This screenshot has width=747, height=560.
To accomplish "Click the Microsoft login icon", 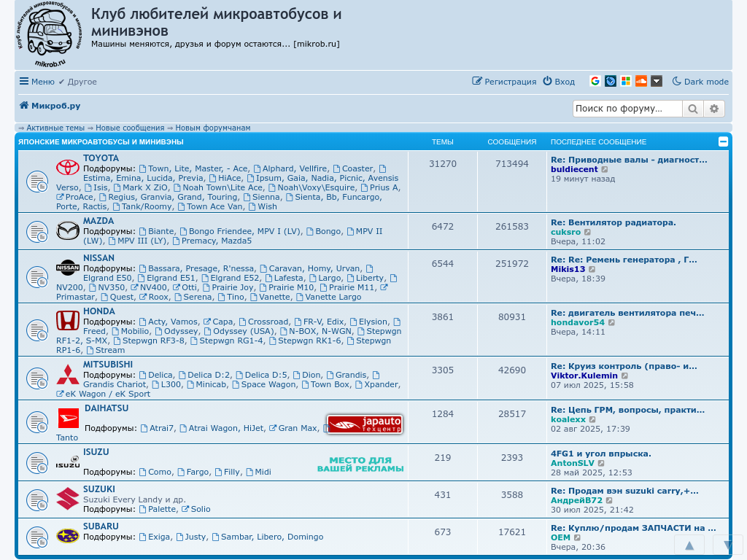I will [626, 81].
